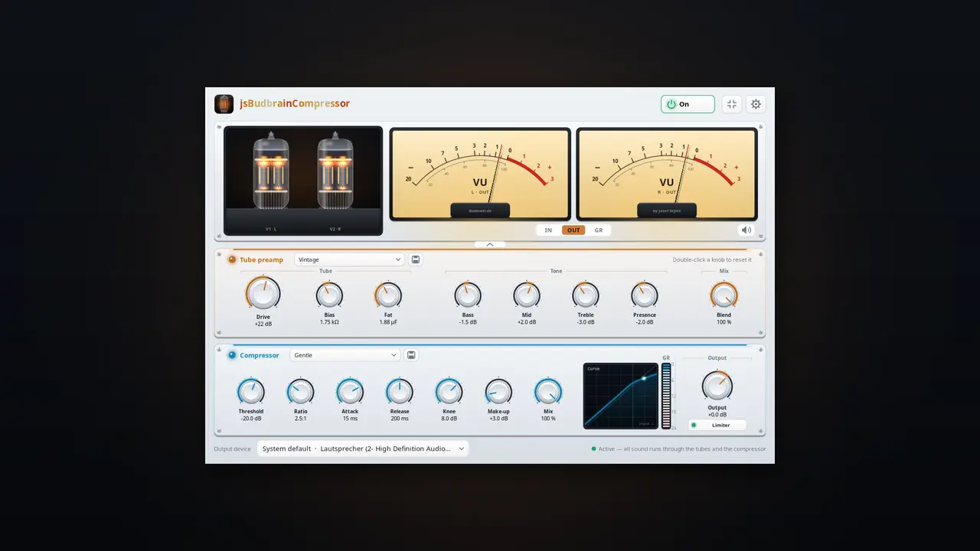980x551 pixels.
Task: Click the Mid tone knob
Action: [x=527, y=295]
